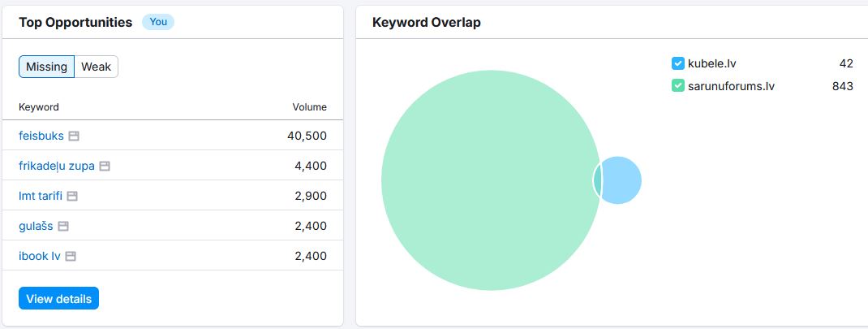This screenshot has width=868, height=329.
Task: Click the Volume column header
Action: tap(309, 107)
